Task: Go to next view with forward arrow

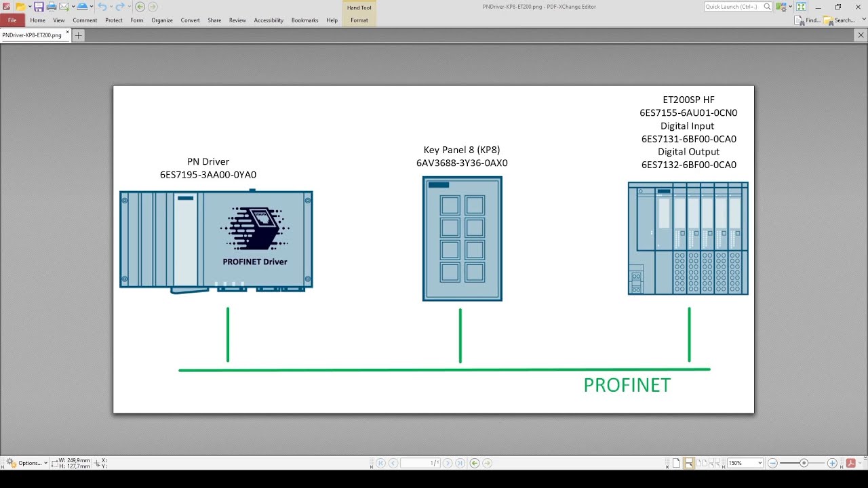Action: point(153,7)
